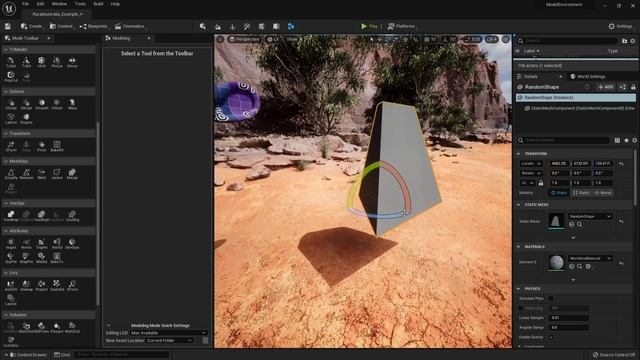Toggle lock on details panel
This screenshot has width=640, height=360.
click(633, 87)
